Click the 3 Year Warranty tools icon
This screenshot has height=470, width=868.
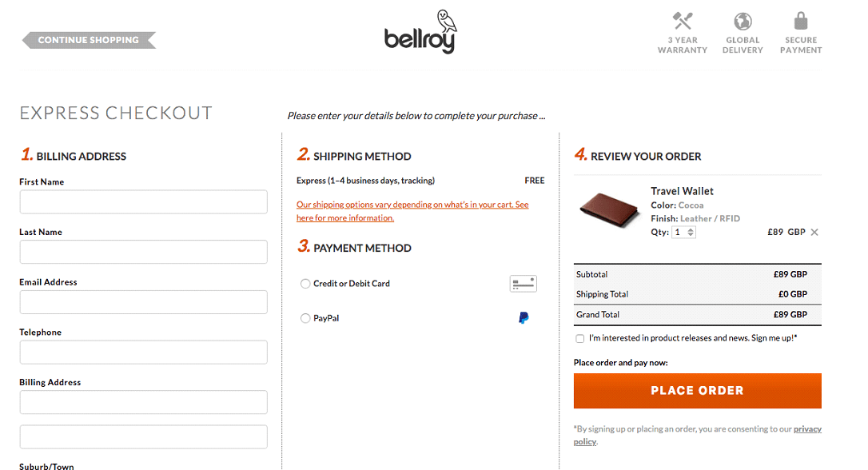(x=682, y=19)
